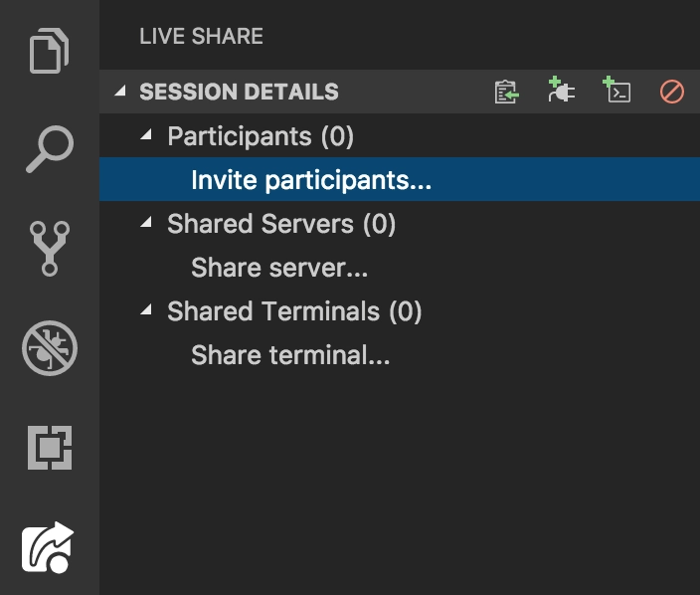Open the Explorer files view
700x595 pixels.
tap(49, 51)
